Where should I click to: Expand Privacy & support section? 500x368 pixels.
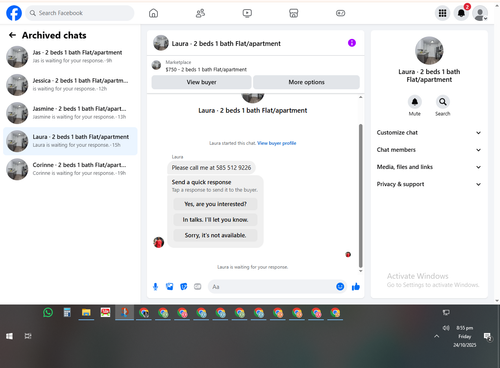pyautogui.click(x=429, y=184)
